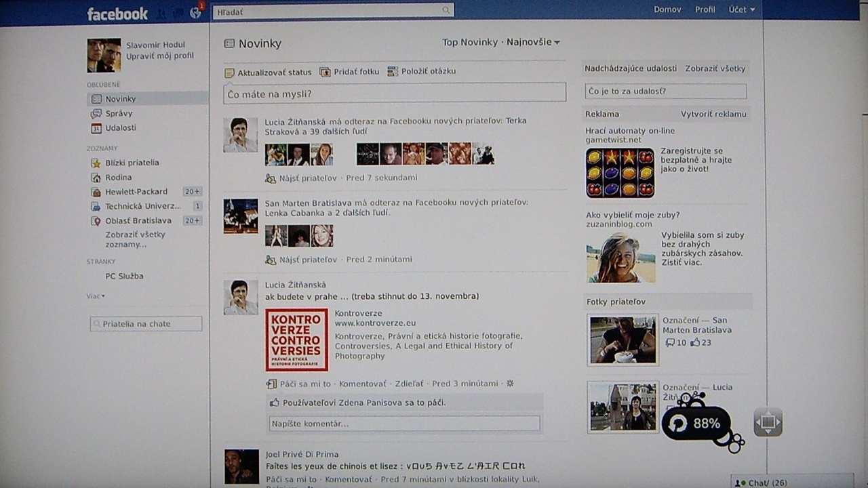
Task: Open Rodina list icon
Action: pos(96,178)
